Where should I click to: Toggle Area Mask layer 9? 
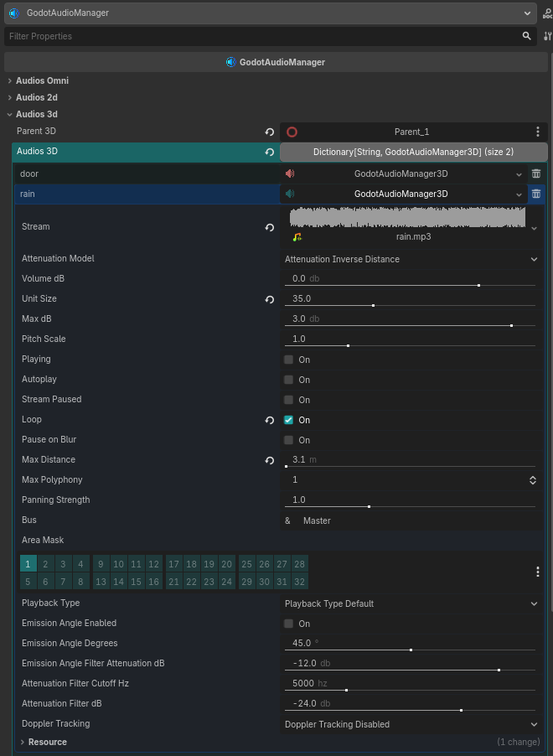click(101, 563)
